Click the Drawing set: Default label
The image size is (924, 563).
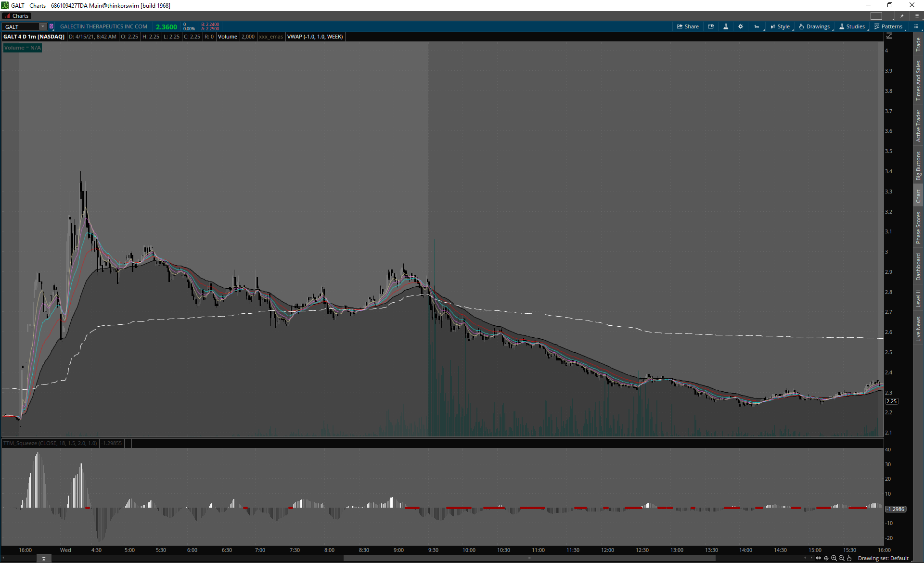pyautogui.click(x=883, y=558)
